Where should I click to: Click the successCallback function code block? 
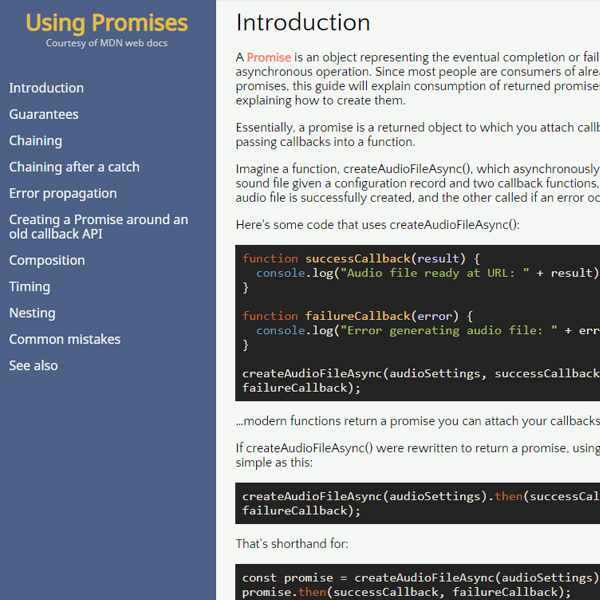pos(420,322)
